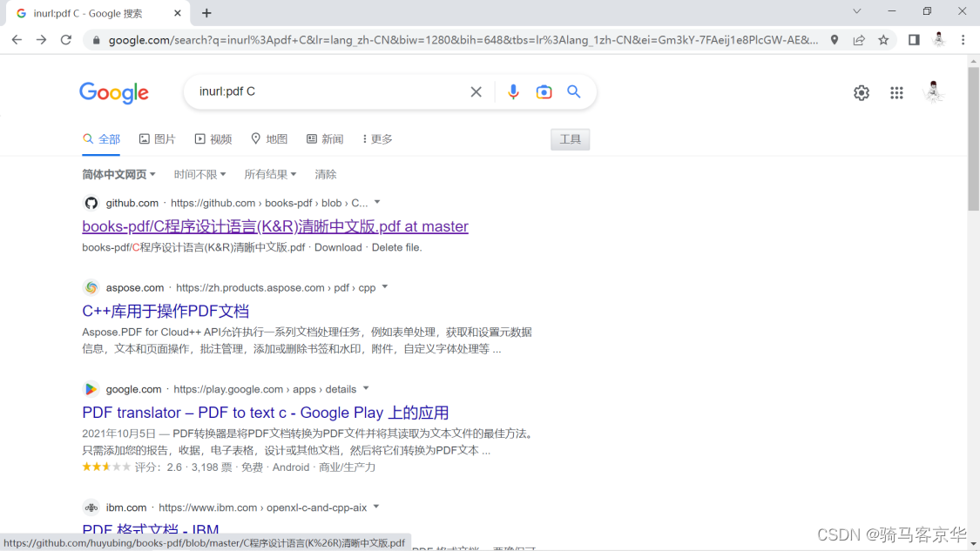Image resolution: width=980 pixels, height=551 pixels.
Task: Open the tab search chevron
Action: point(857,11)
